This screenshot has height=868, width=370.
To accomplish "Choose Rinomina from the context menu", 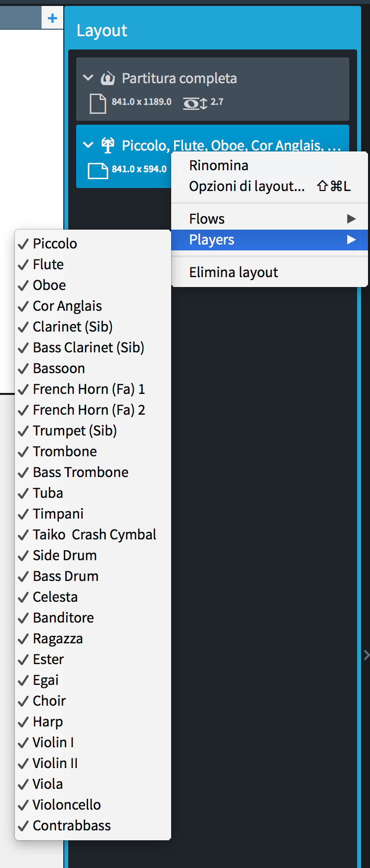I will click(219, 165).
